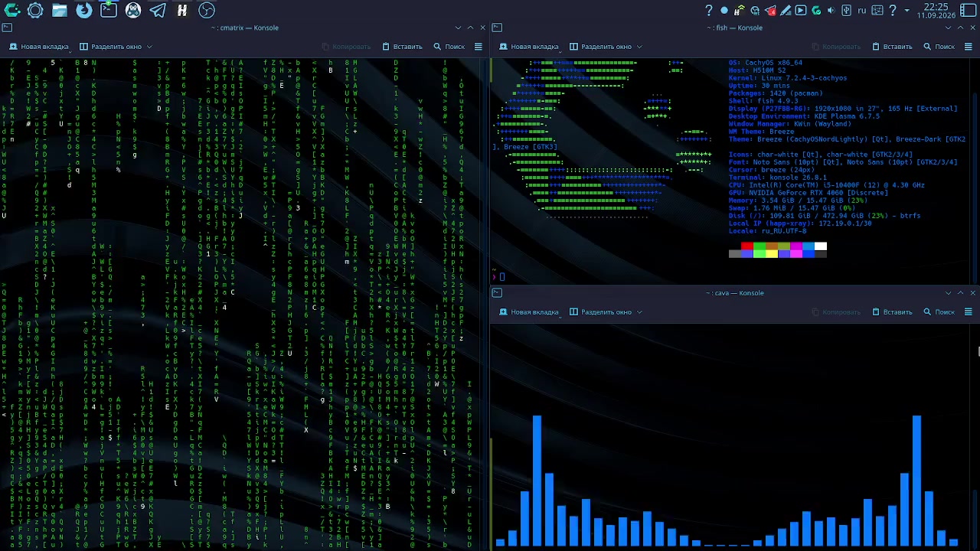This screenshot has width=980, height=551.
Task: Open the USB removable devices tray icon
Action: (x=846, y=11)
